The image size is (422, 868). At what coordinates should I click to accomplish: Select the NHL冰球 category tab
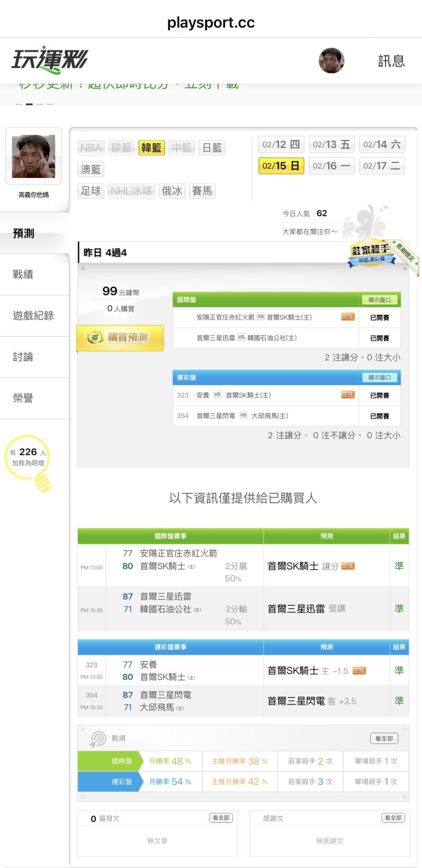131,191
